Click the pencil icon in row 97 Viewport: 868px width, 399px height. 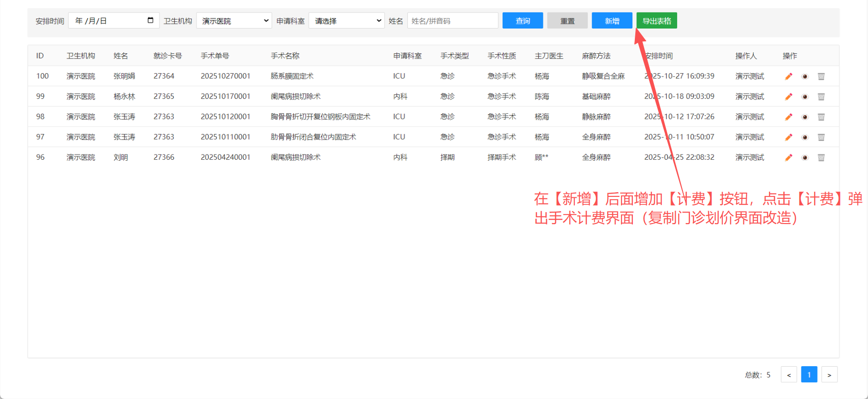pos(789,137)
